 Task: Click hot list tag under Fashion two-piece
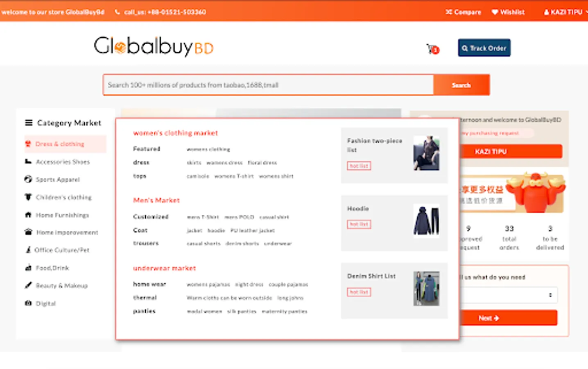tap(359, 166)
